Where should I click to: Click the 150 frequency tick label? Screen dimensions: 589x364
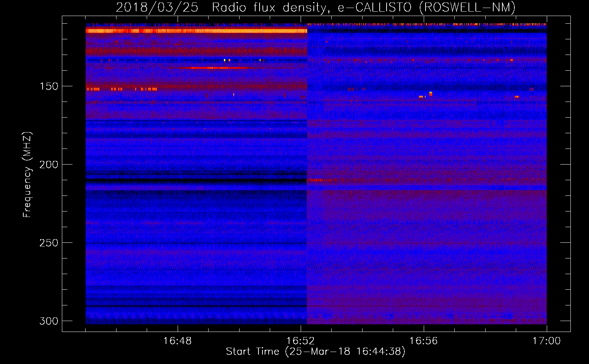(x=49, y=86)
